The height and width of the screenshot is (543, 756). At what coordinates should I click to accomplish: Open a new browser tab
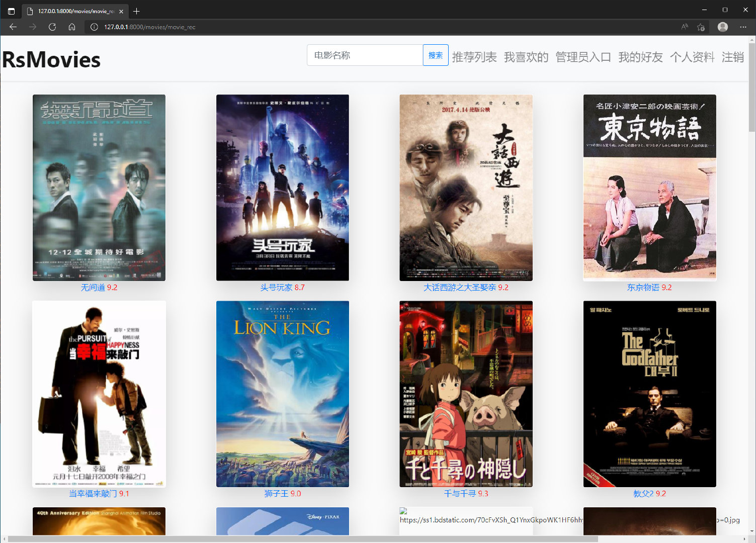[x=136, y=11]
